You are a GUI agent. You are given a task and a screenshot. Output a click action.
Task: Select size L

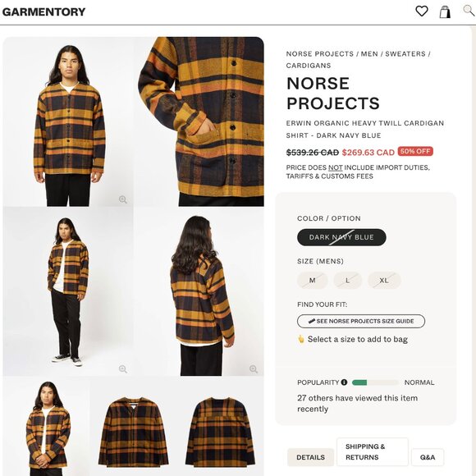point(348,280)
